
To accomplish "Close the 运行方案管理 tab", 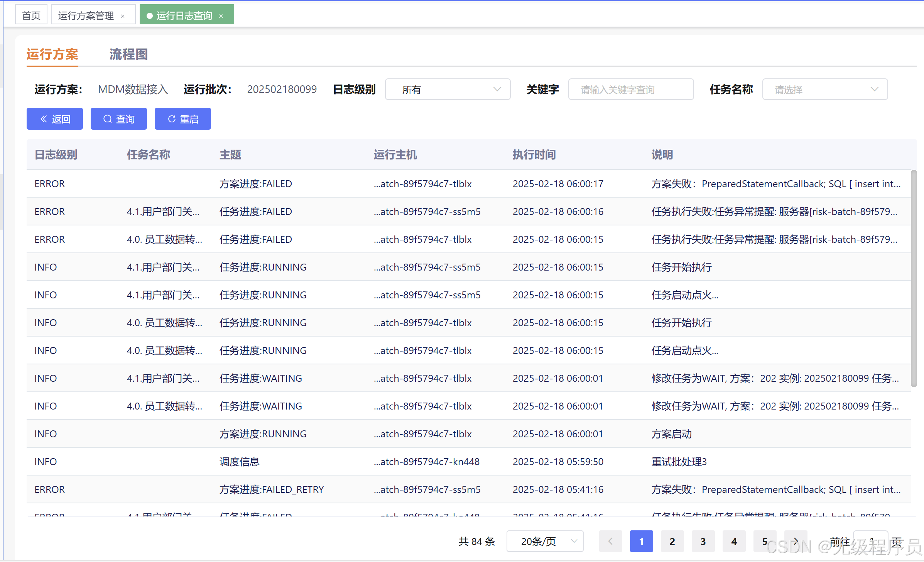I will coord(123,16).
